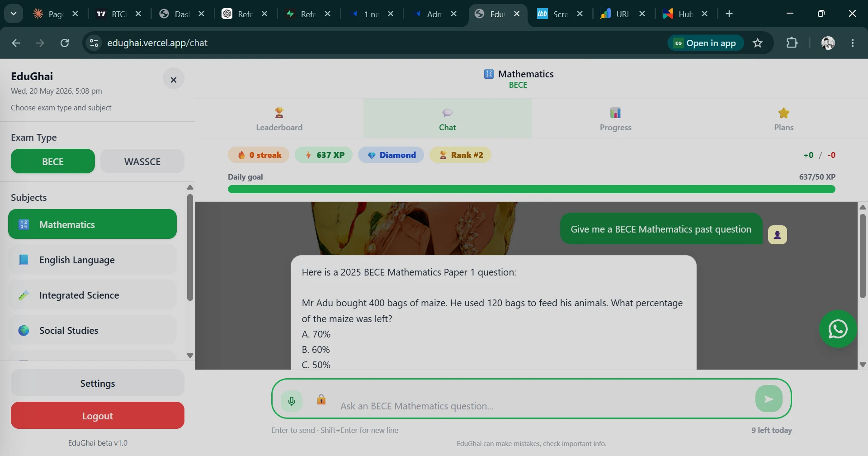The height and width of the screenshot is (456, 868).
Task: Click the address bar URL
Action: (157, 43)
